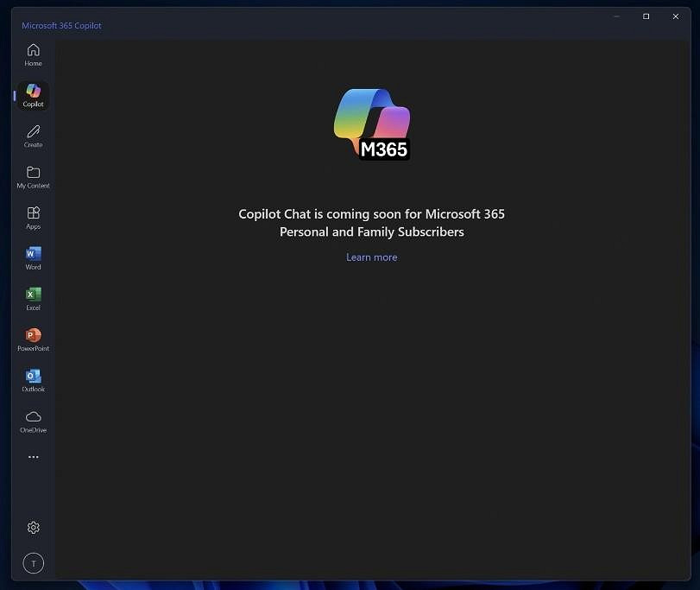The image size is (700, 590).
Task: Minimize the Microsoft 365 Copilot window
Action: tap(616, 16)
